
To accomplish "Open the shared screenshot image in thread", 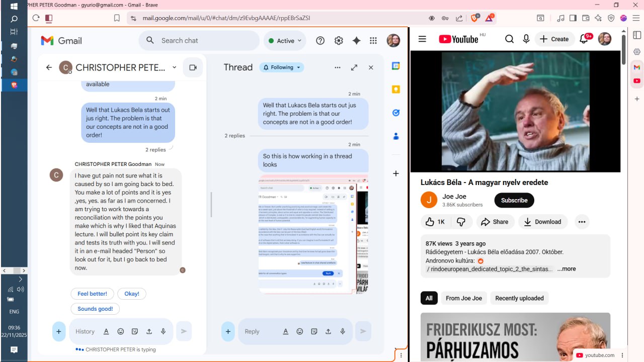I will [x=313, y=234].
